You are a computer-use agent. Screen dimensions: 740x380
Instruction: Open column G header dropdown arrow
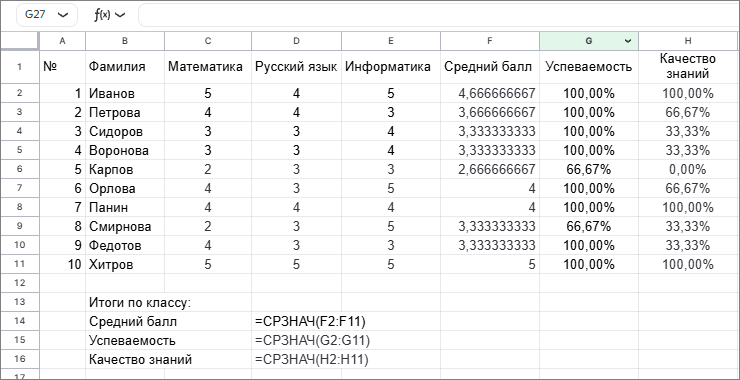point(628,41)
